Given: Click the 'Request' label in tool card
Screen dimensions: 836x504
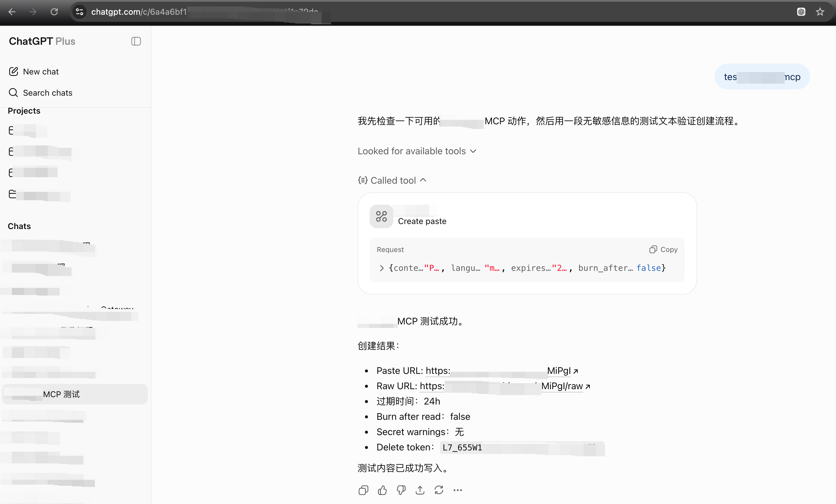Looking at the screenshot, I should [x=390, y=250].
